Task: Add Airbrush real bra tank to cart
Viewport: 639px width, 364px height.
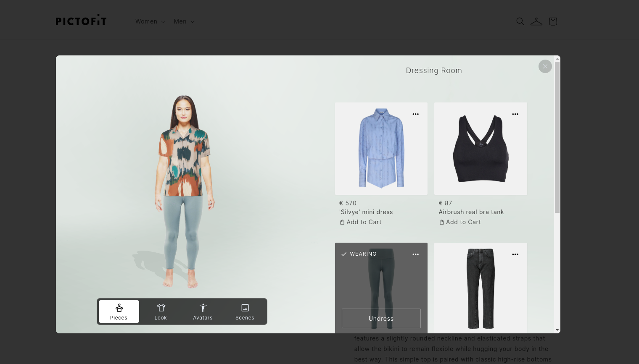Action: pyautogui.click(x=460, y=222)
